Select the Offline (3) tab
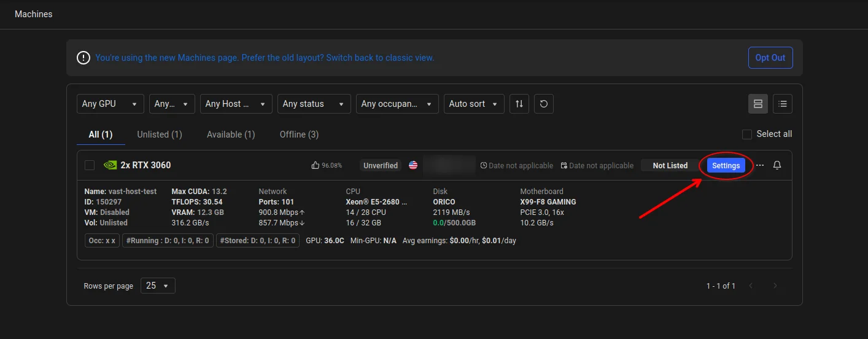 299,134
